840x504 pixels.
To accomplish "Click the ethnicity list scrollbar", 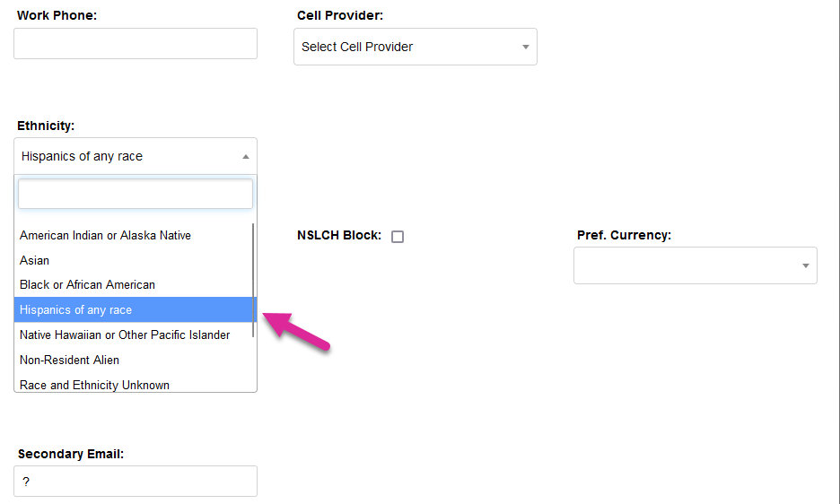I will pyautogui.click(x=254, y=280).
